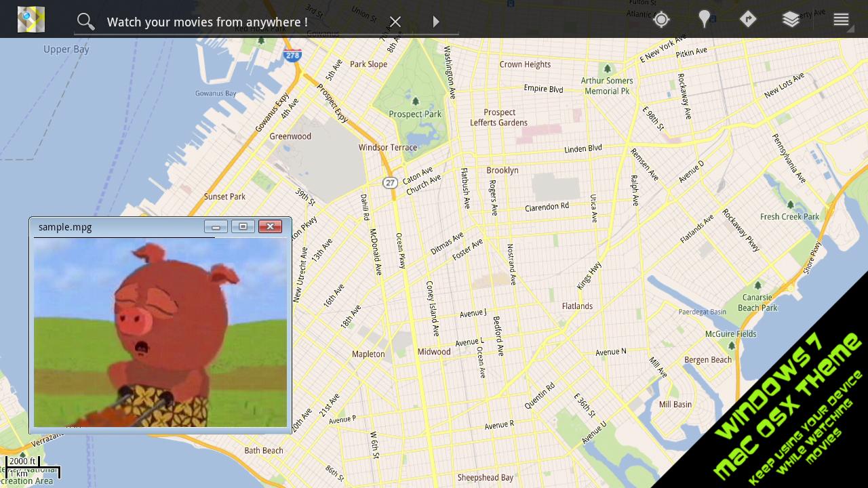Tap the Interstate 278 highway shield

click(292, 56)
